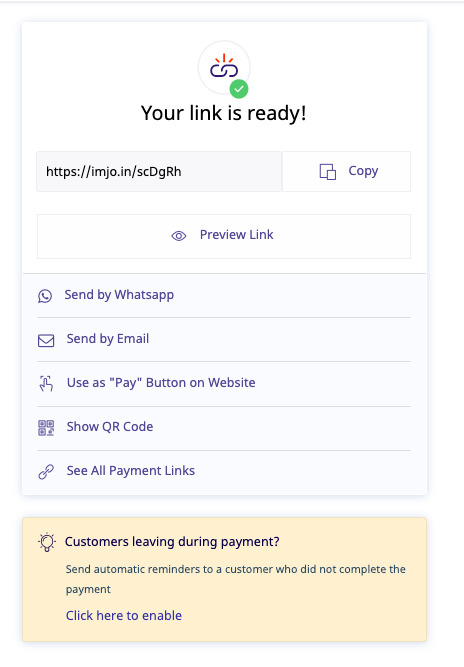Screen dimensions: 464x667
Task: Click the tap-hand Pay button icon
Action: tap(46, 384)
